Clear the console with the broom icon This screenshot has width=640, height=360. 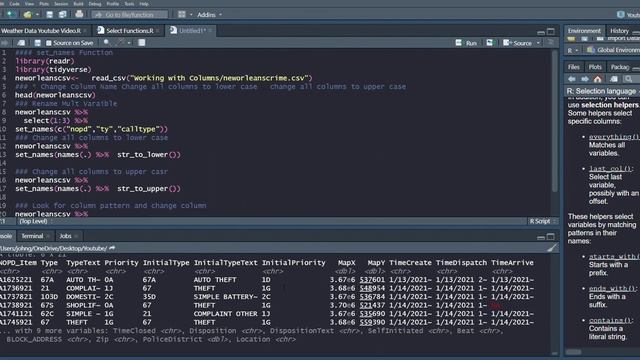[x=552, y=248]
